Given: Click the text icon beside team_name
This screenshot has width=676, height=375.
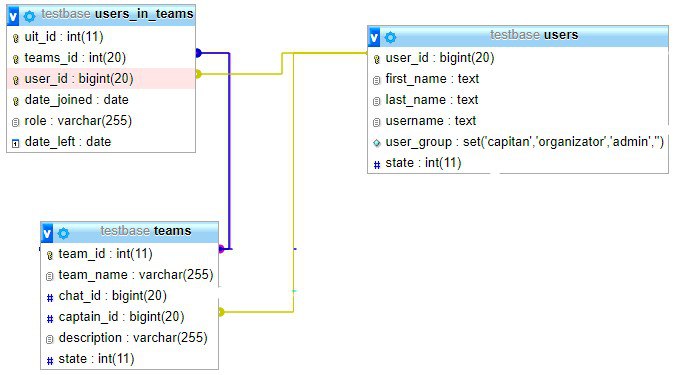Looking at the screenshot, I should (x=50, y=276).
